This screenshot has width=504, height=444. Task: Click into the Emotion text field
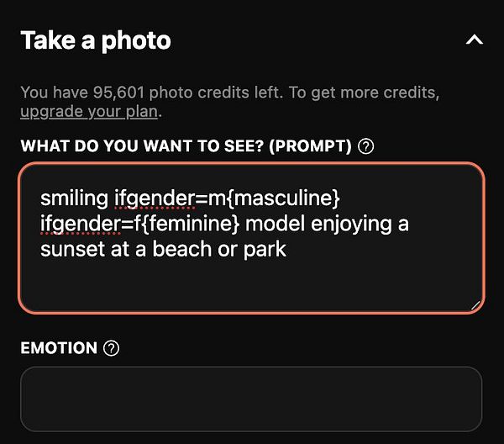pyautogui.click(x=251, y=399)
